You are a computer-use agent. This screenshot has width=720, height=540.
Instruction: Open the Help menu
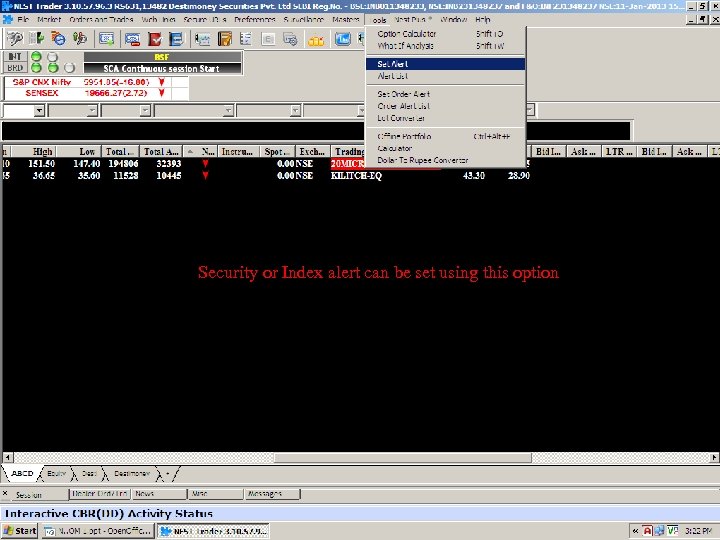[x=483, y=20]
